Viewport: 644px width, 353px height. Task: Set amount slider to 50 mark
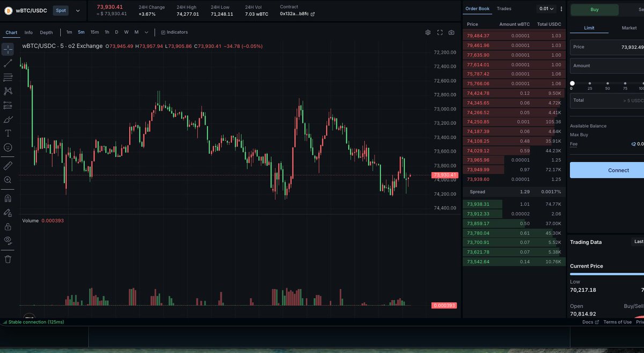click(x=608, y=83)
